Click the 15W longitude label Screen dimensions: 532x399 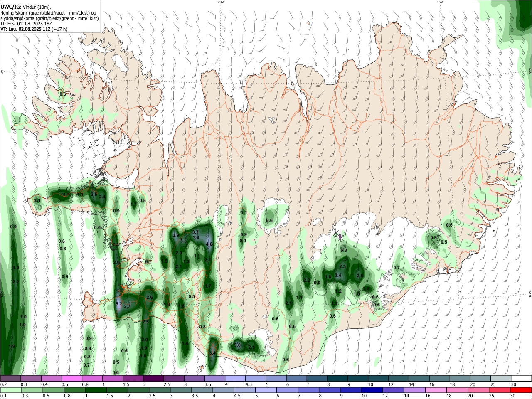(440, 2)
